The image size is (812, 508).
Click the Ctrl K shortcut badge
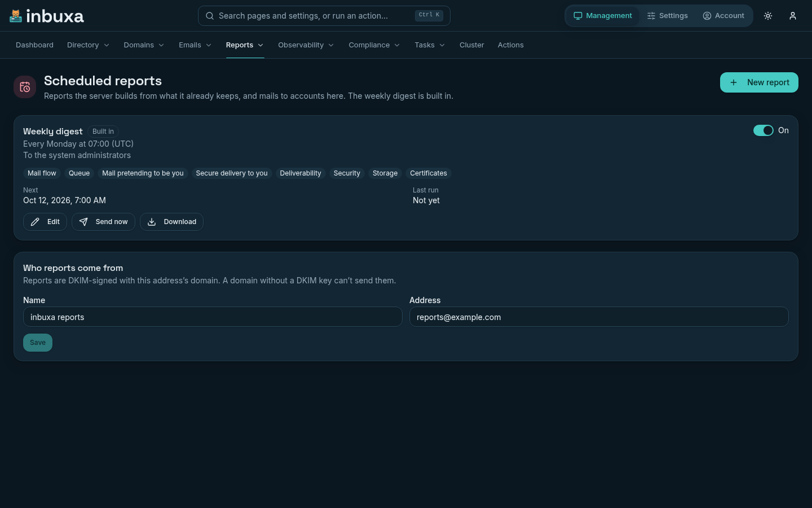point(429,15)
